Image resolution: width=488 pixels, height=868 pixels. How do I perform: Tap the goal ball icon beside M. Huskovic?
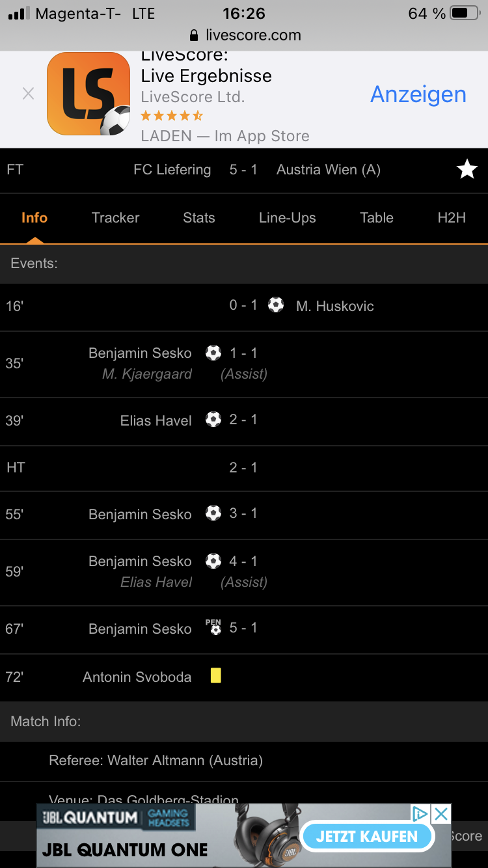click(x=276, y=305)
